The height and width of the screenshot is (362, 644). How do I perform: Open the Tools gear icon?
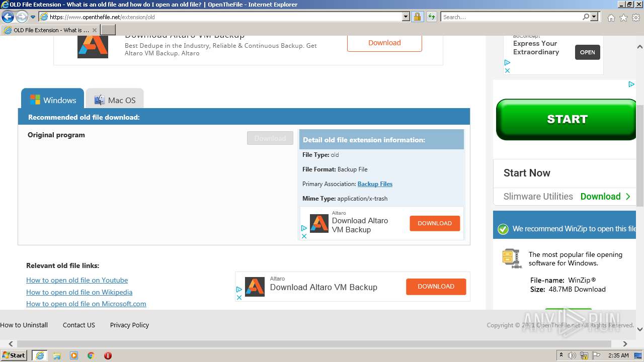[x=636, y=18]
